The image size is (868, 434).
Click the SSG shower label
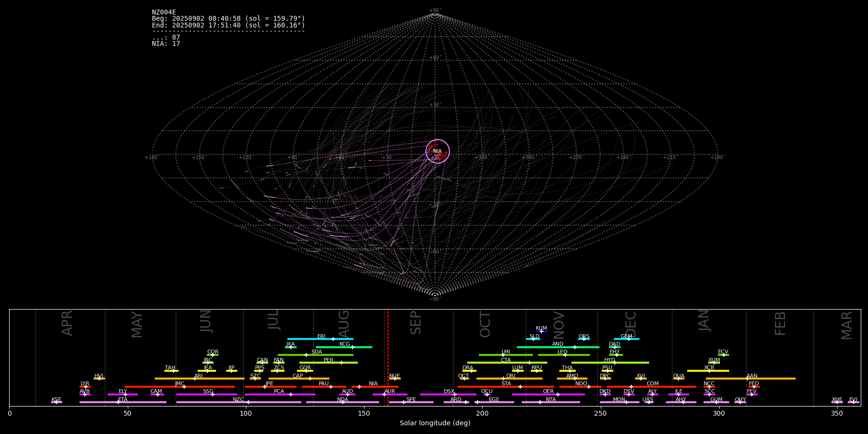click(x=208, y=392)
